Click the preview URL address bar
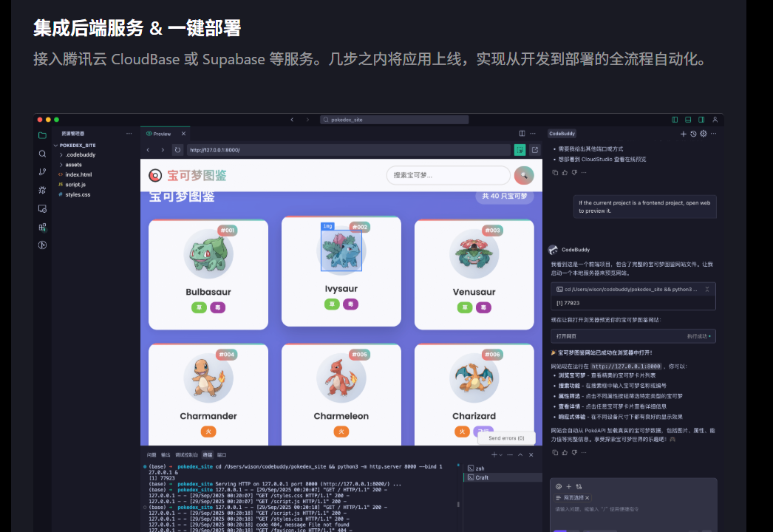 coord(349,150)
